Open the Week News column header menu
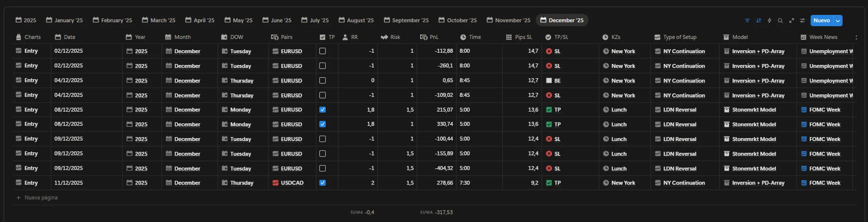This screenshot has height=222, width=868. pos(819,37)
